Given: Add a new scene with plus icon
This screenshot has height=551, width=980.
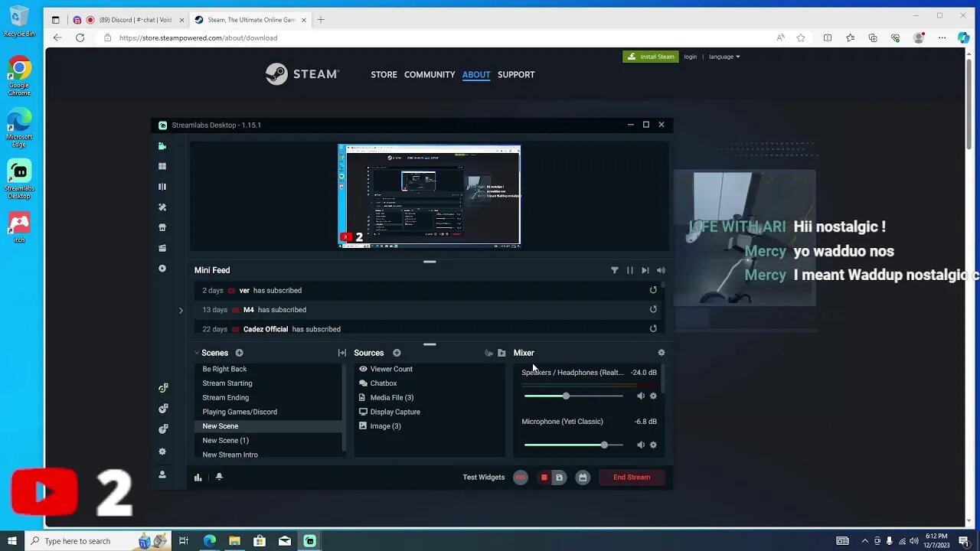Looking at the screenshot, I should (x=239, y=353).
